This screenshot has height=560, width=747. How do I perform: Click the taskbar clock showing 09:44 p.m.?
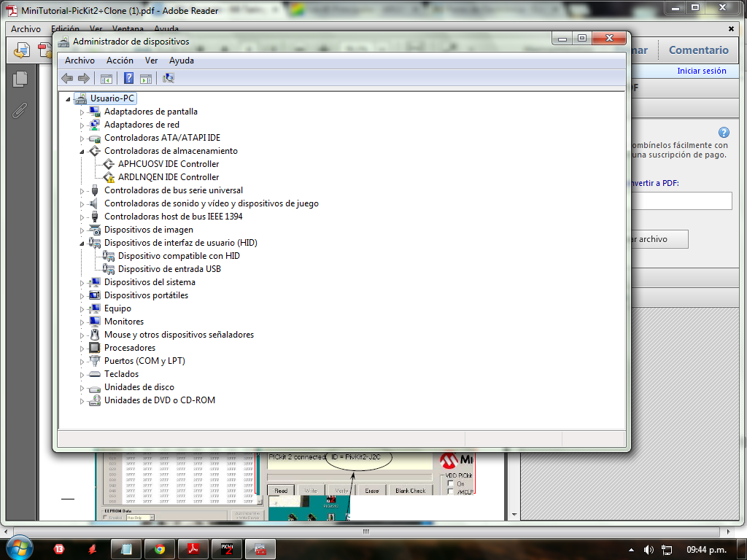click(x=706, y=550)
